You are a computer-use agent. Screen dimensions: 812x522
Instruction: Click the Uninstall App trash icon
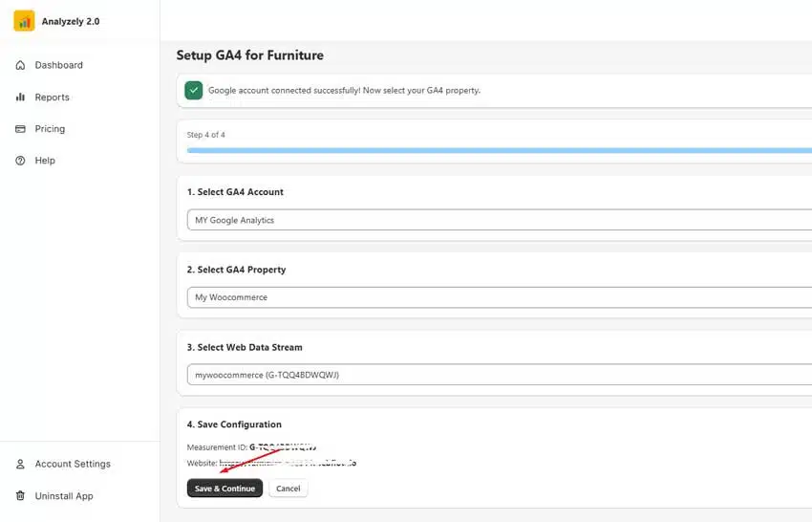[x=20, y=495]
